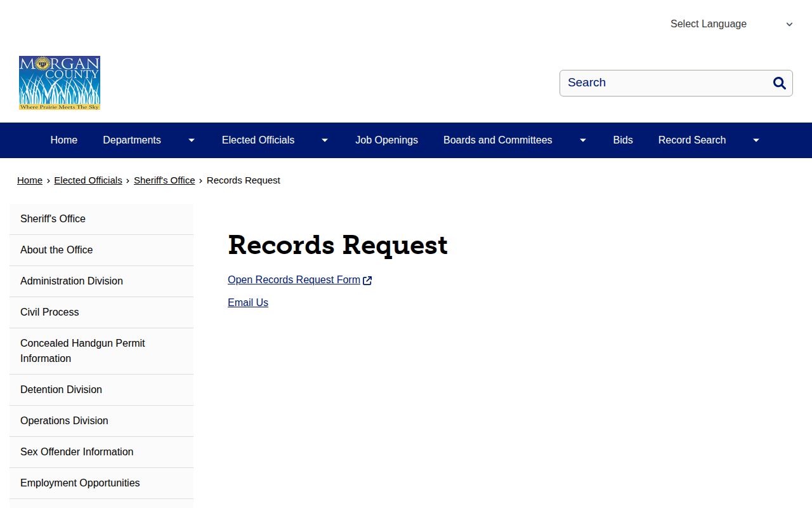Select Bids in the navigation bar

tap(623, 140)
